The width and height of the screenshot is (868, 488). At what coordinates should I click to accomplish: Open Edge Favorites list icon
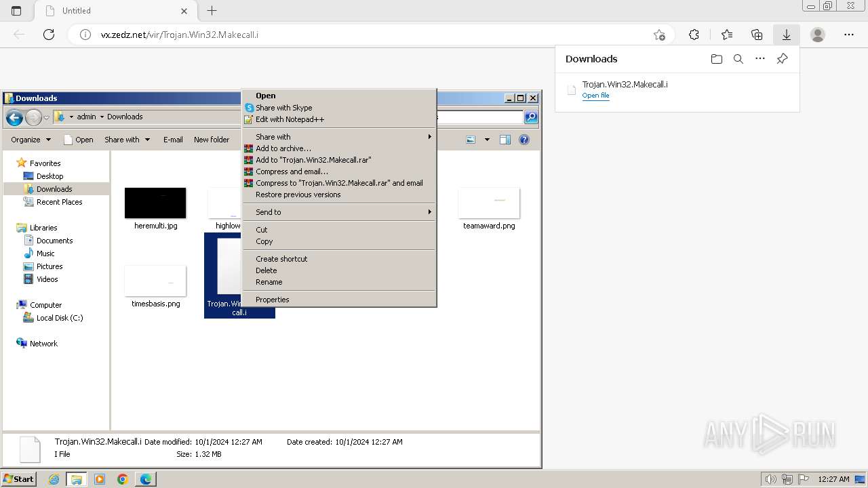(727, 35)
